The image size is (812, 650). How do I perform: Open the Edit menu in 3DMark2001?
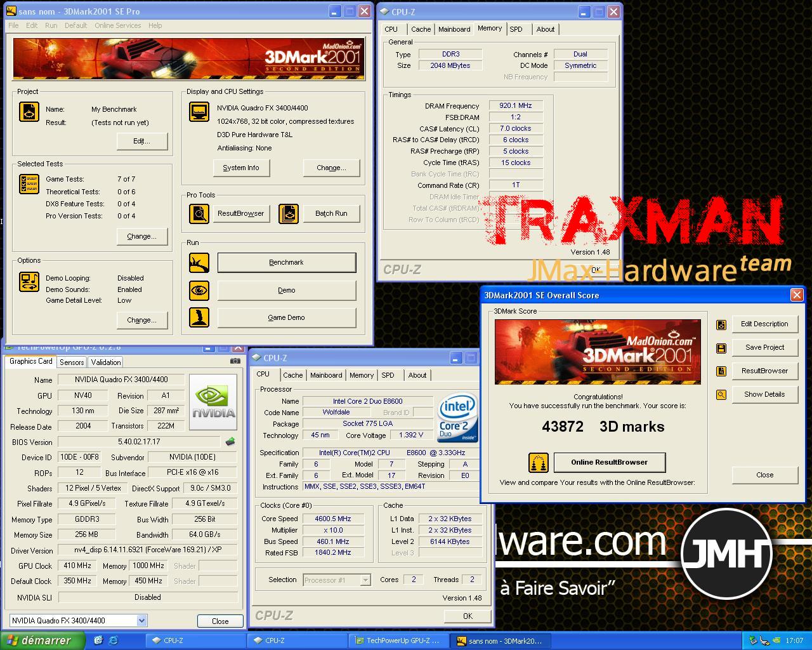point(32,25)
